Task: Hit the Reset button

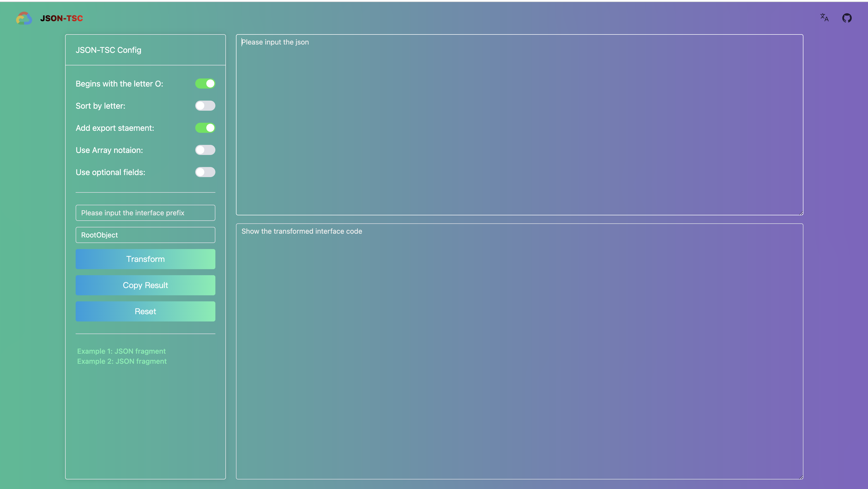Action: [x=145, y=311]
